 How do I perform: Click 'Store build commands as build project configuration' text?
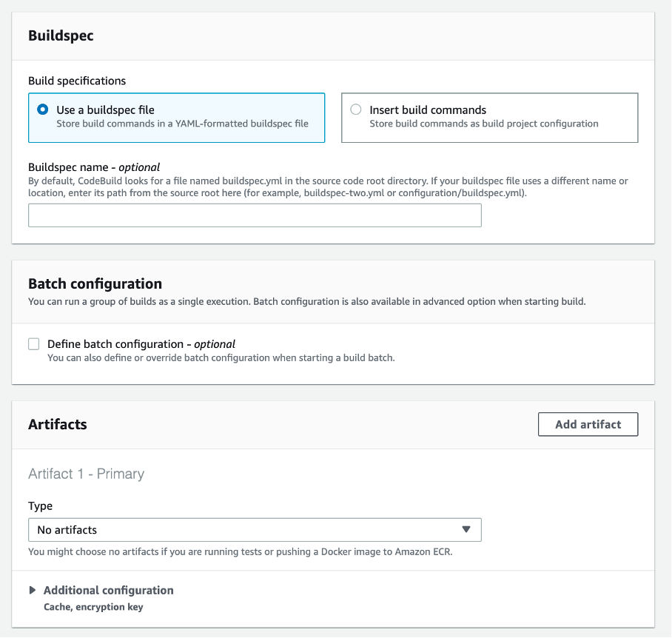[x=484, y=124]
